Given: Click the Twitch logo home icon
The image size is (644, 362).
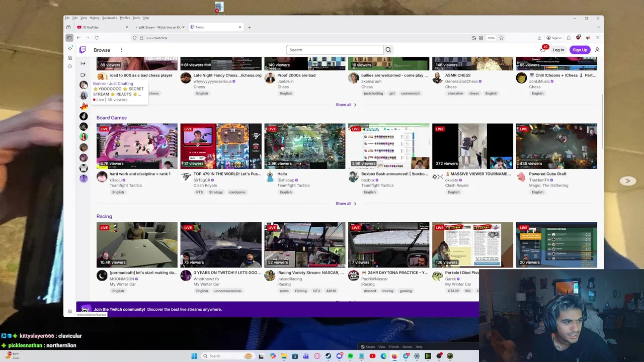Looking at the screenshot, I should coord(83,50).
